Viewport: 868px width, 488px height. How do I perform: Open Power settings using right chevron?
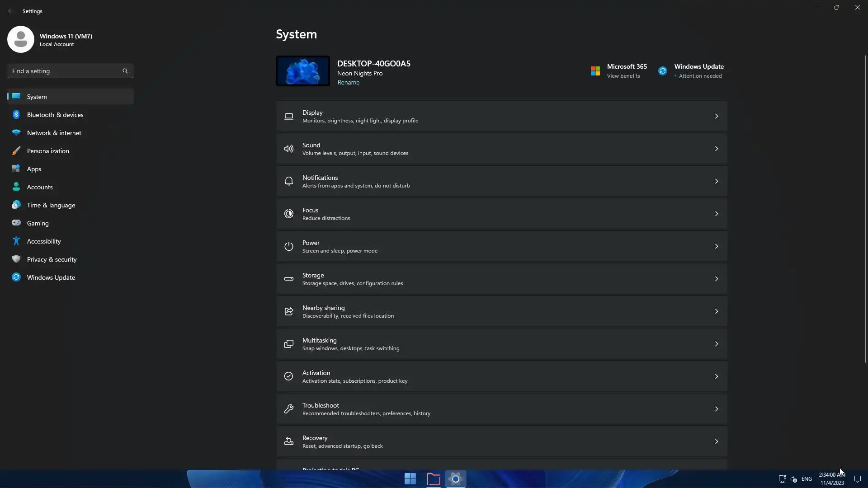pos(716,246)
